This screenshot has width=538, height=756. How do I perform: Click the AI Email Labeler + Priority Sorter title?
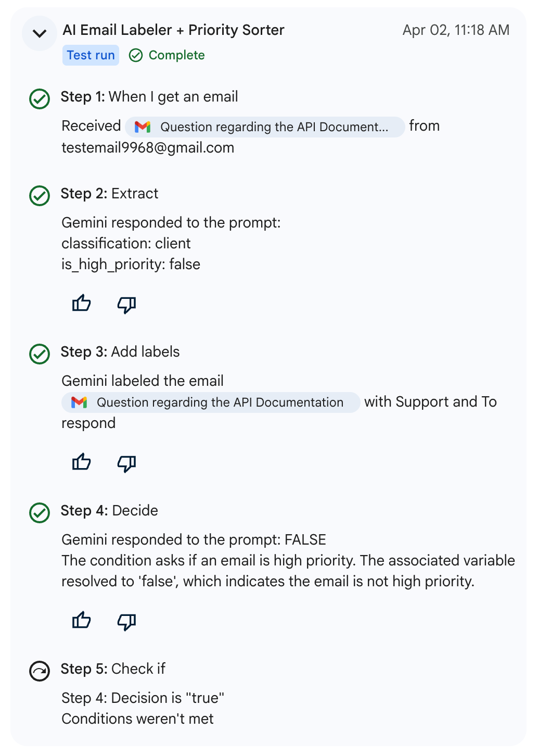pyautogui.click(x=173, y=30)
